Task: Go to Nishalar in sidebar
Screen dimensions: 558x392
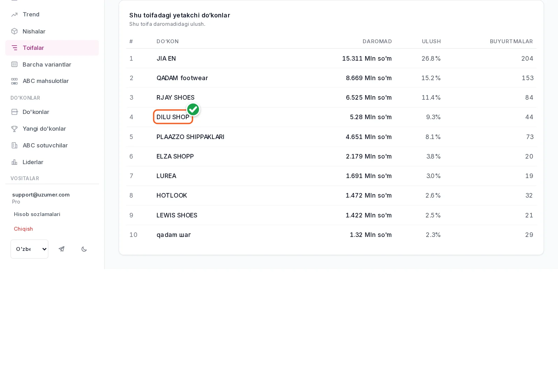Action: 52,31
